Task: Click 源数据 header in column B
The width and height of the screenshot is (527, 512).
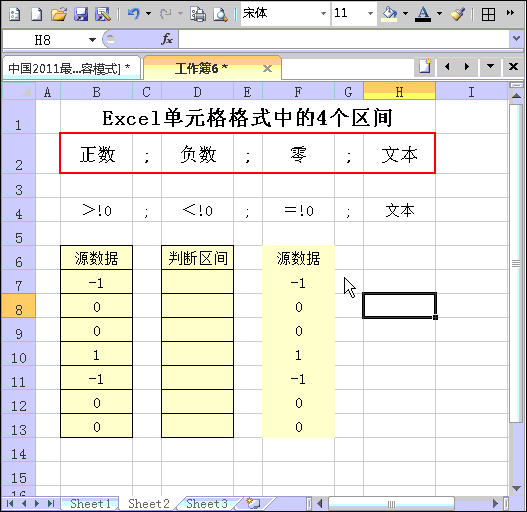Action: click(x=97, y=258)
